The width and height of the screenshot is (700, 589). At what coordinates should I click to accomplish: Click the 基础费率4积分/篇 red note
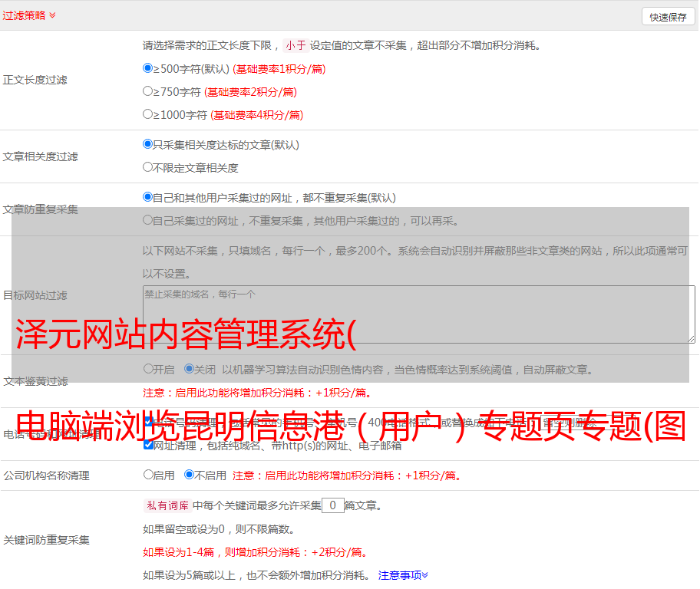[256, 115]
